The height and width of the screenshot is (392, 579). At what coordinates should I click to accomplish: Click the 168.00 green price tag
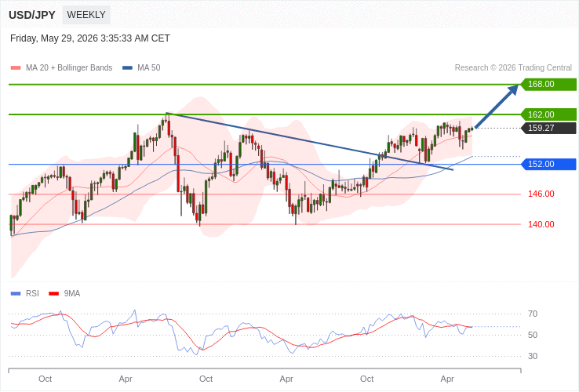coord(548,84)
